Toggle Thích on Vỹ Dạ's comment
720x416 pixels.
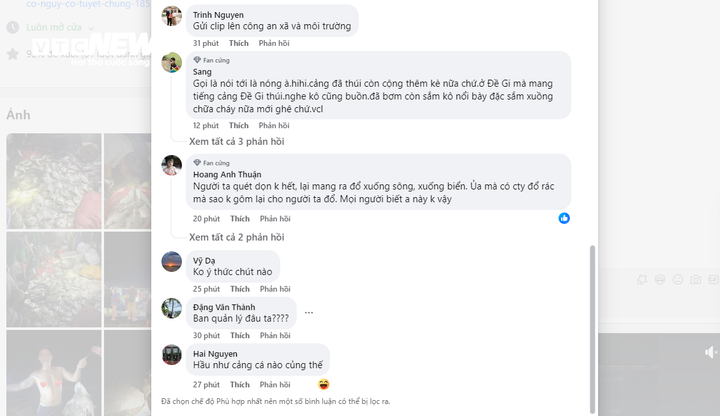tap(239, 289)
